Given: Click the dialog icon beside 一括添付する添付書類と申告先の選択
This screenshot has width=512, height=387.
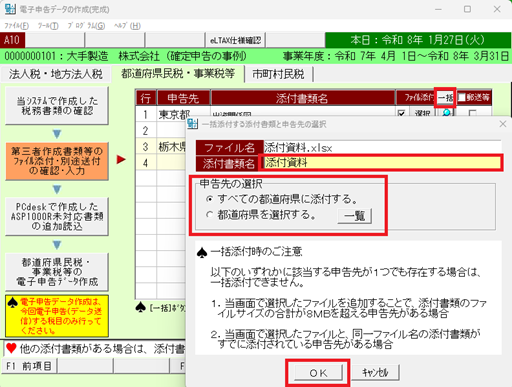Looking at the screenshot, I should [x=192, y=124].
